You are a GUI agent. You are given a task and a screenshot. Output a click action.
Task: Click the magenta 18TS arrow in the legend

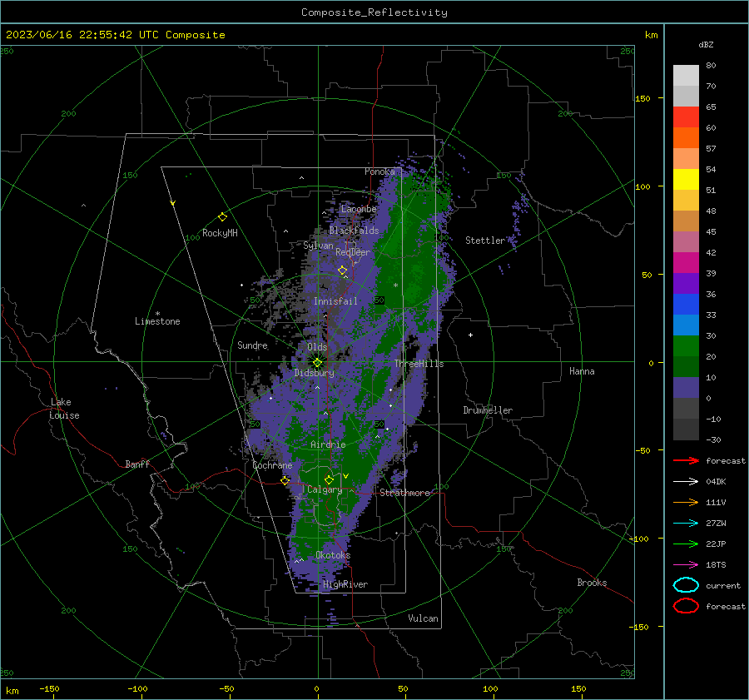[x=686, y=565]
